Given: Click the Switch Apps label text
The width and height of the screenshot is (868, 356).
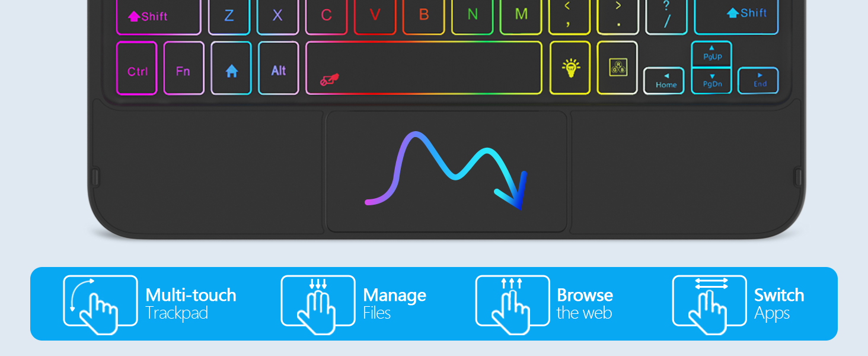Looking at the screenshot, I should pyautogui.click(x=778, y=304).
